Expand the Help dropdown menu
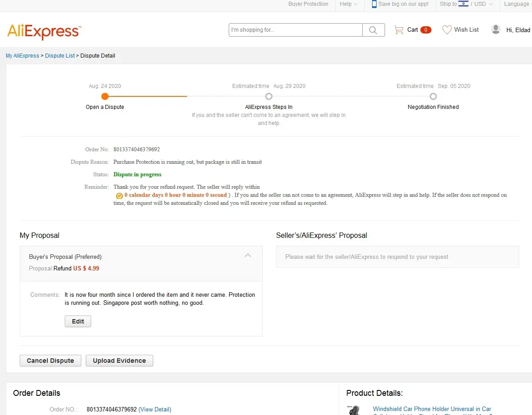The height and width of the screenshot is (415, 532). [x=348, y=4]
